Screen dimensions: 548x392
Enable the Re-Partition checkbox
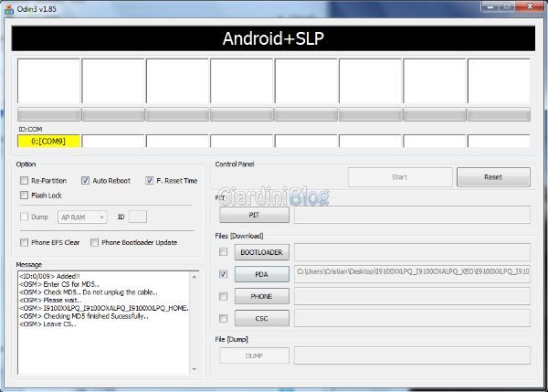point(24,180)
